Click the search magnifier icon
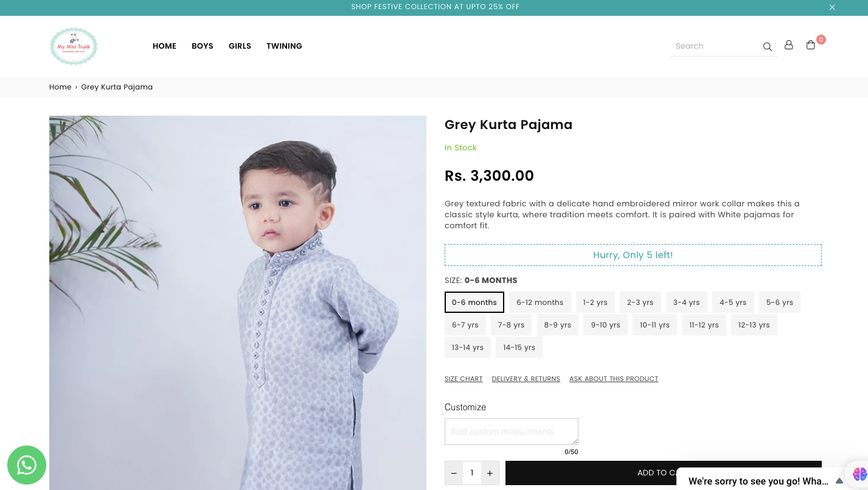This screenshot has width=868, height=490. click(x=767, y=47)
